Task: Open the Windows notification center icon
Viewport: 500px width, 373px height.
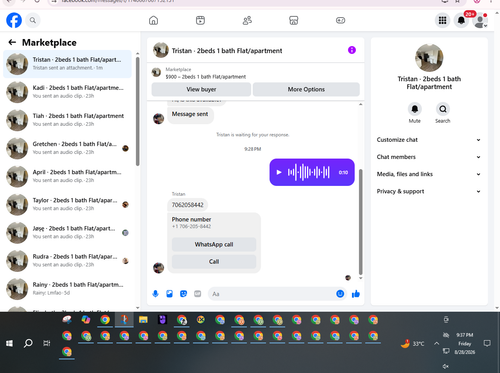Action: click(x=487, y=343)
